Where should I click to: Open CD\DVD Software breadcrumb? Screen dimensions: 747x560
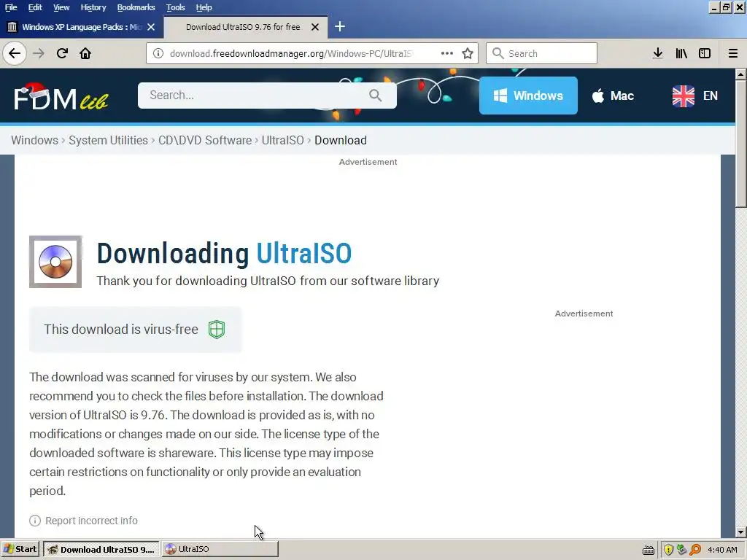click(x=205, y=140)
